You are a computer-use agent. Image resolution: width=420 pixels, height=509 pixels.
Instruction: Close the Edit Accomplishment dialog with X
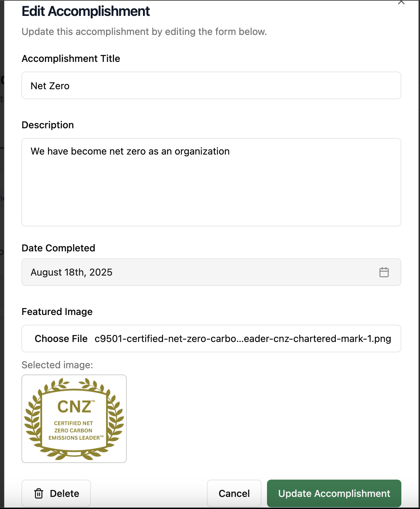(401, 2)
